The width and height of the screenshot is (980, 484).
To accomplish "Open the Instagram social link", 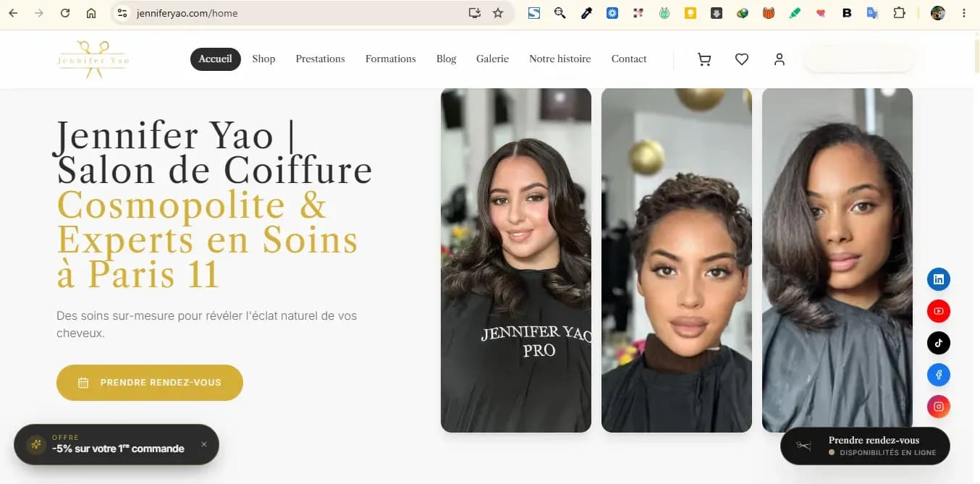I will 939,407.
